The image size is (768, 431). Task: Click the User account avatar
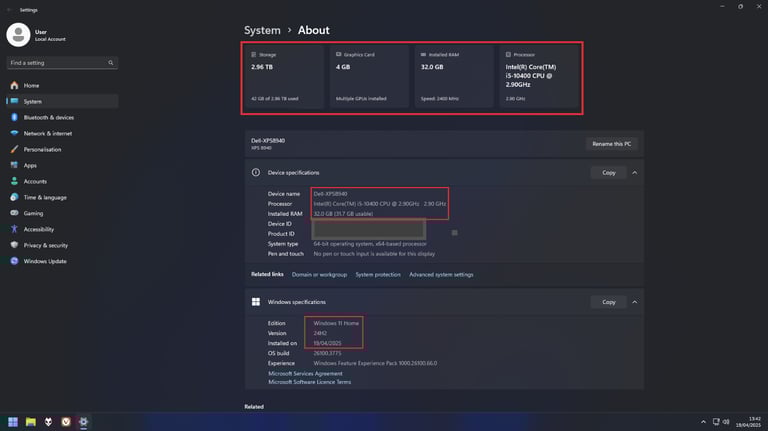click(x=18, y=35)
